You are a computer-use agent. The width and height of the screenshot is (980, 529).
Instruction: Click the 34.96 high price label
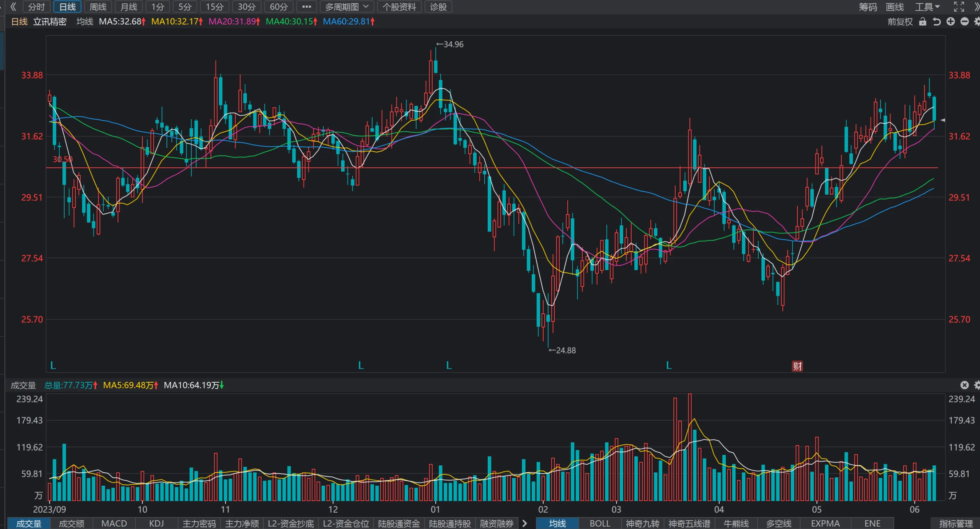point(450,44)
